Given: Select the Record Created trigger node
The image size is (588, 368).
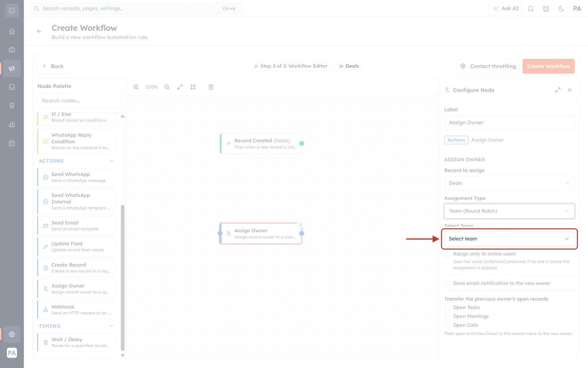Looking at the screenshot, I should (261, 144).
